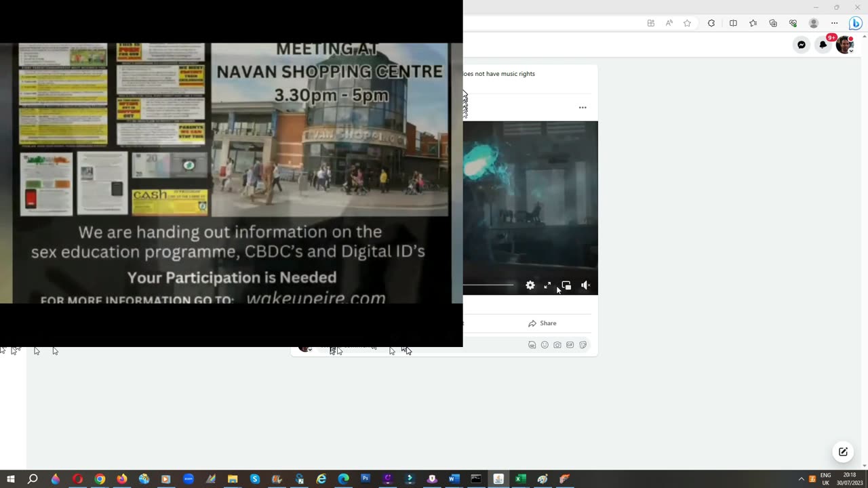Open Read aloud in Edge
868x488 pixels.
click(x=669, y=23)
